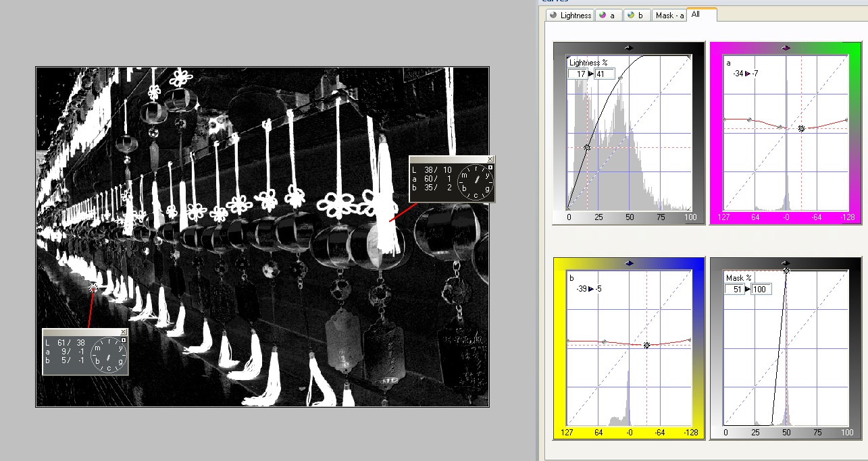Select the circled active point on the 'b' curve
This screenshot has height=461, width=868.
[646, 345]
